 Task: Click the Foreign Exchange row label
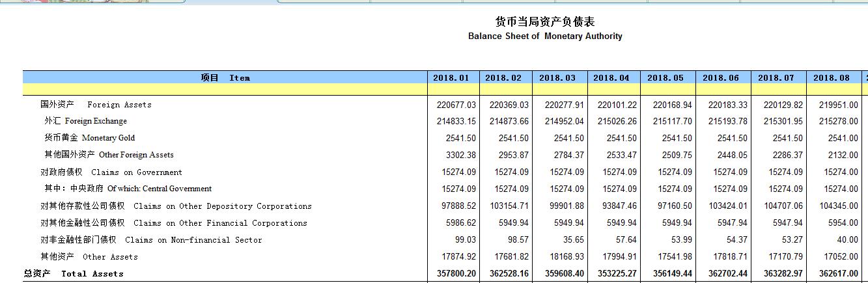(85, 121)
